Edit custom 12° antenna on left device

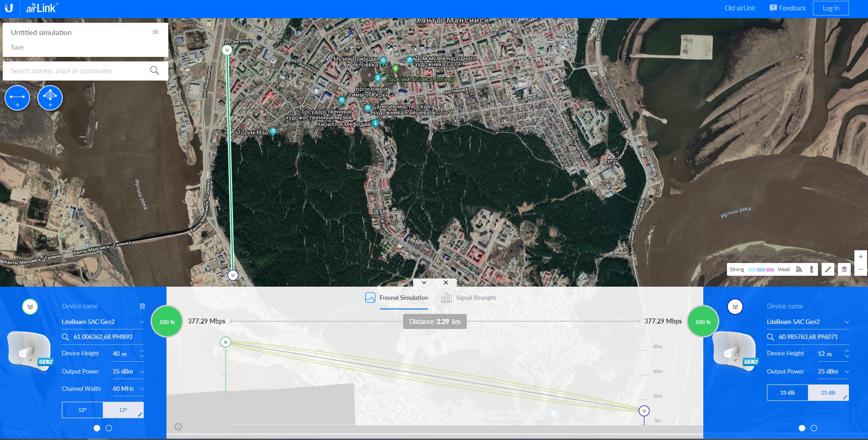140,415
